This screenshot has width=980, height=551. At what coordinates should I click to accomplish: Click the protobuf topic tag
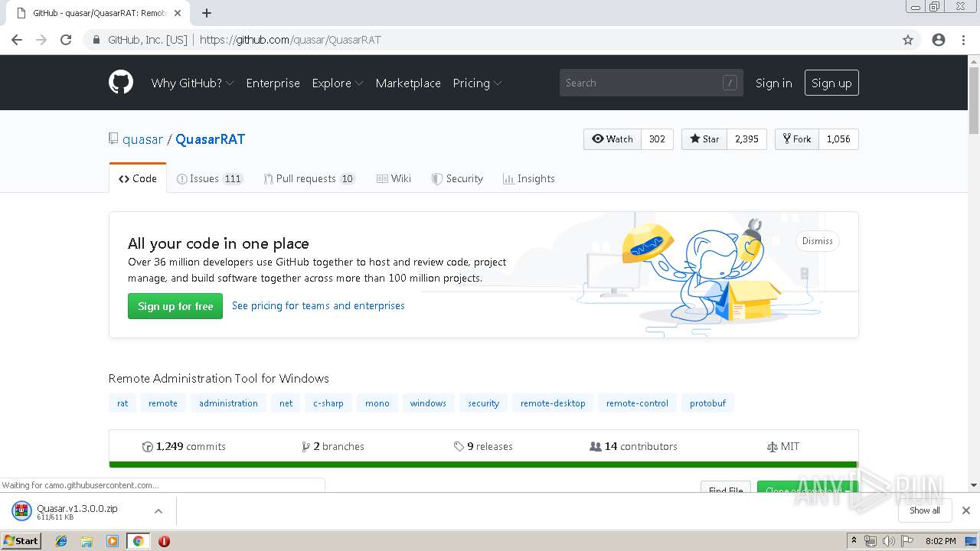pyautogui.click(x=707, y=403)
